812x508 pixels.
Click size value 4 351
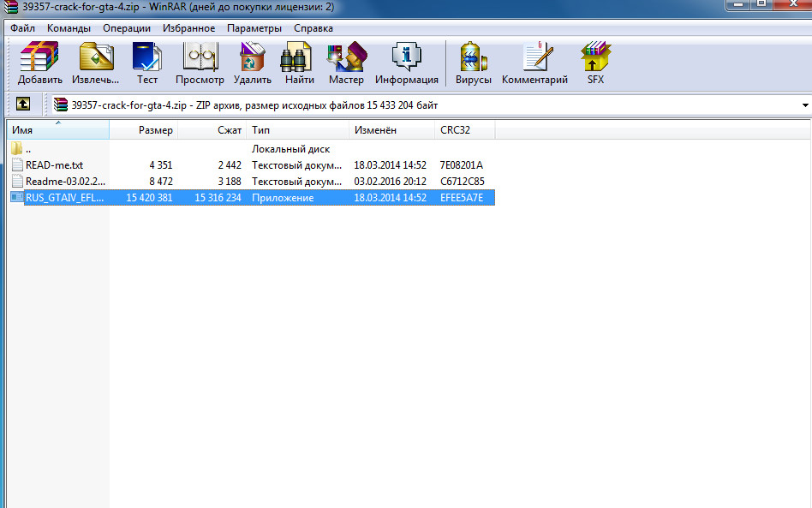pos(160,165)
